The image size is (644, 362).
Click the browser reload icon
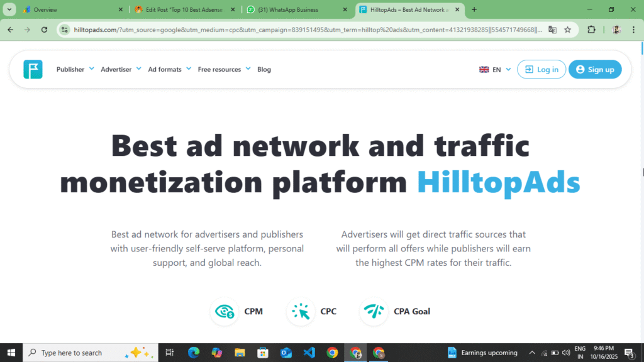[x=43, y=30]
